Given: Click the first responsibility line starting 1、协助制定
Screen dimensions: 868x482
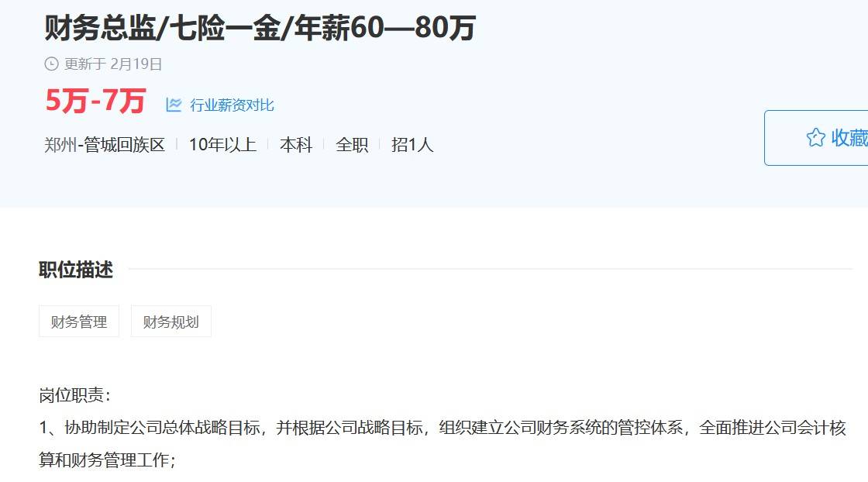Looking at the screenshot, I should 443,428.
